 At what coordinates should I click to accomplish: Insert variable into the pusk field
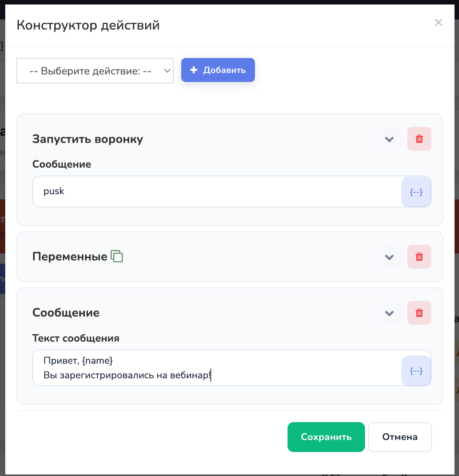point(416,192)
